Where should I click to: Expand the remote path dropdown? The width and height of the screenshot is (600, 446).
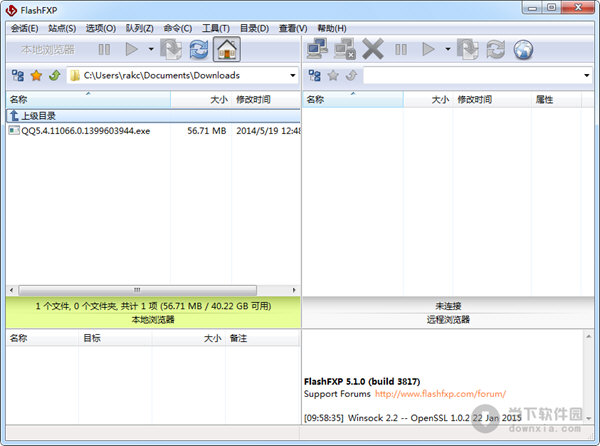pos(587,75)
